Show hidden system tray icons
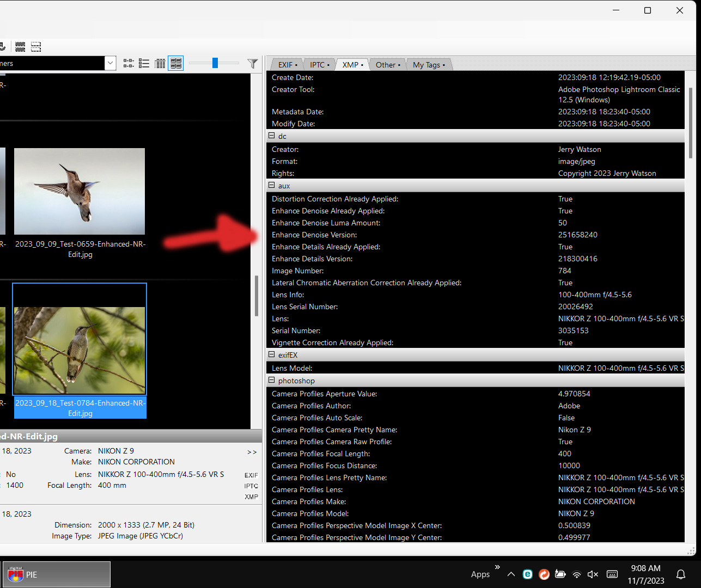Image resolution: width=701 pixels, height=588 pixels. click(511, 574)
